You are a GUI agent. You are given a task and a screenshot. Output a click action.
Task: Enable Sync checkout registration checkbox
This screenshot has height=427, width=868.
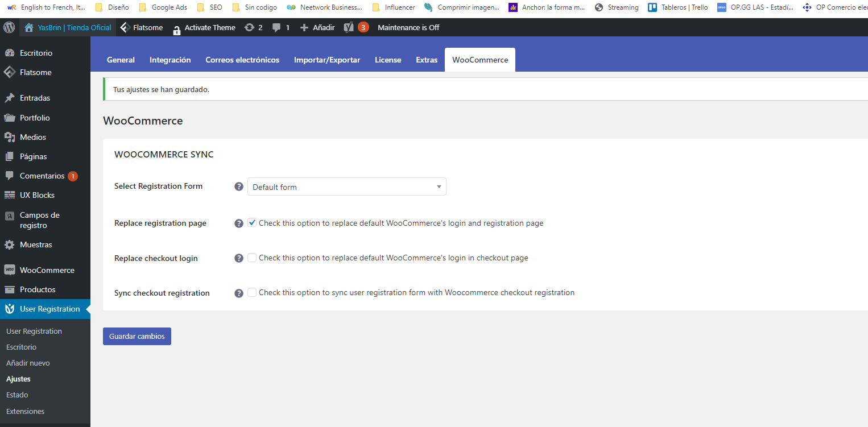[x=252, y=292]
